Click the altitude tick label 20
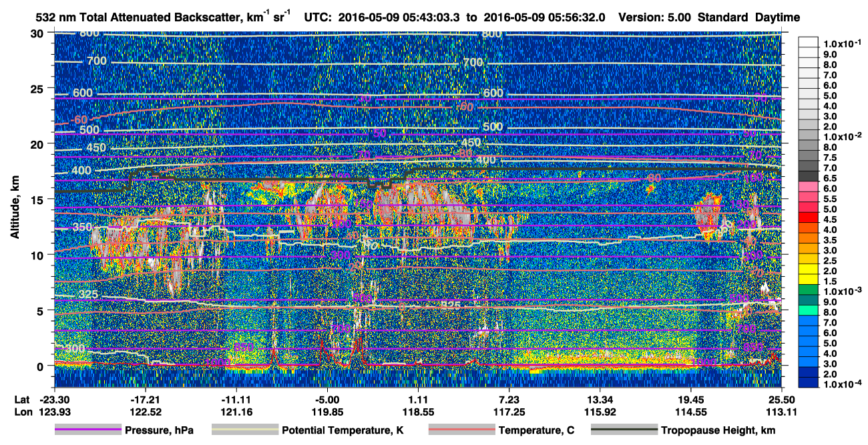The image size is (868, 445). (x=38, y=143)
